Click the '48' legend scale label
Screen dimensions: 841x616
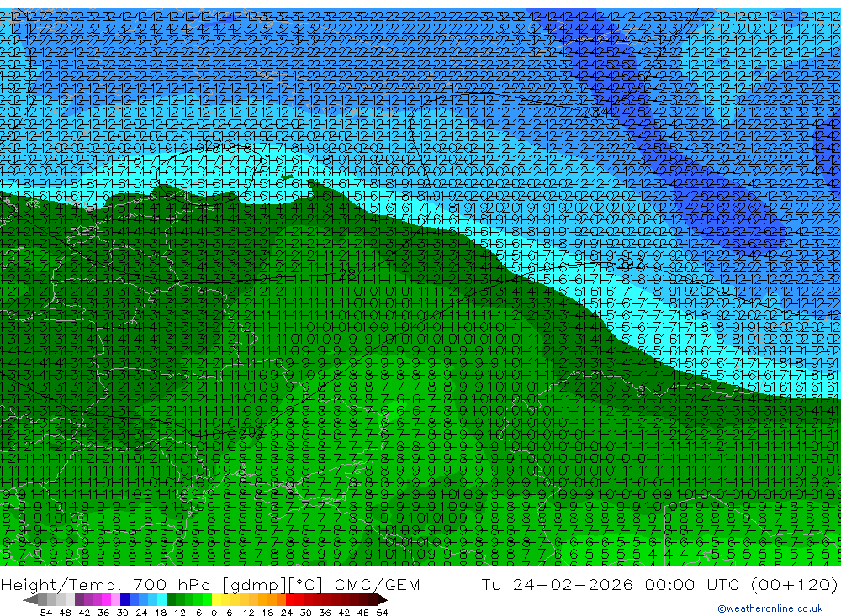pos(363,613)
